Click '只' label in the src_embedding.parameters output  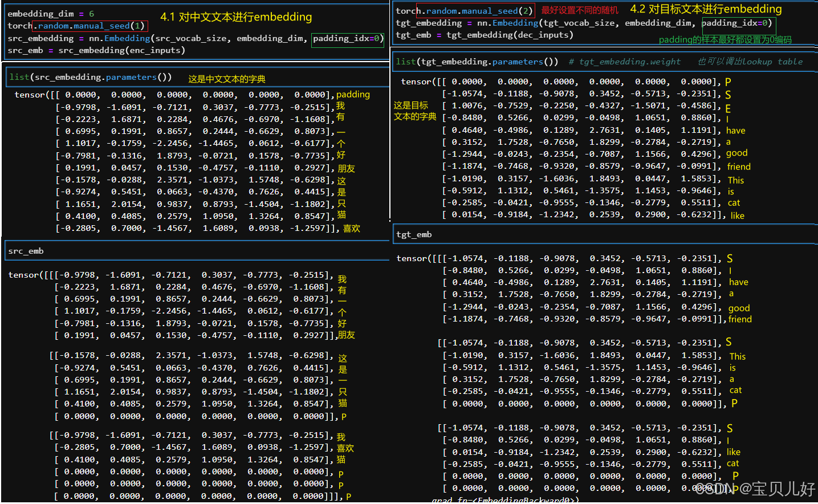(x=341, y=204)
